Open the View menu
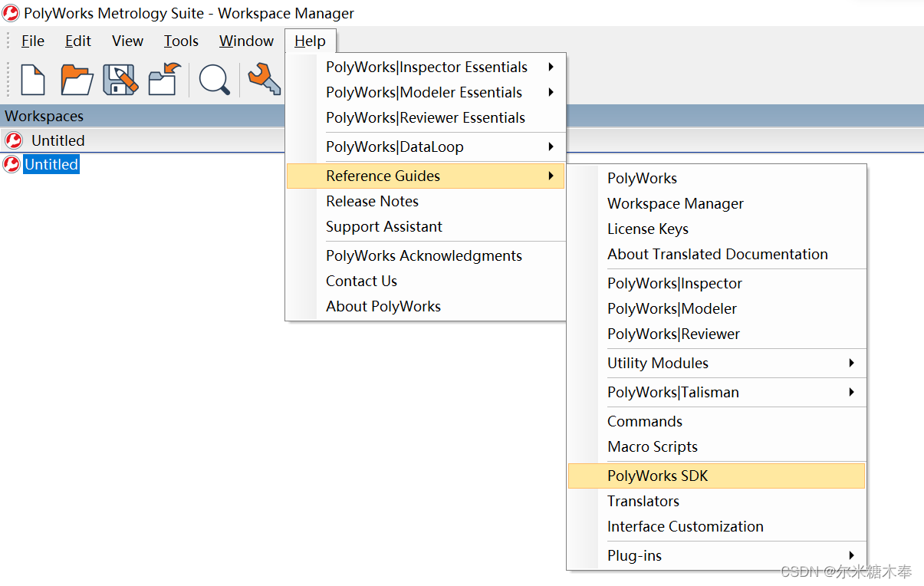The height and width of the screenshot is (586, 924). pos(127,41)
